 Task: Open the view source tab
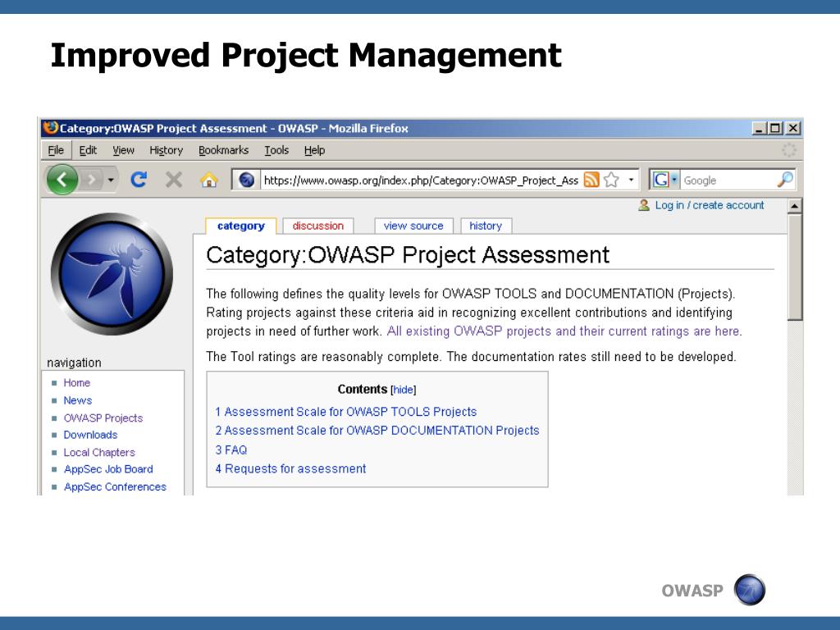(x=413, y=226)
